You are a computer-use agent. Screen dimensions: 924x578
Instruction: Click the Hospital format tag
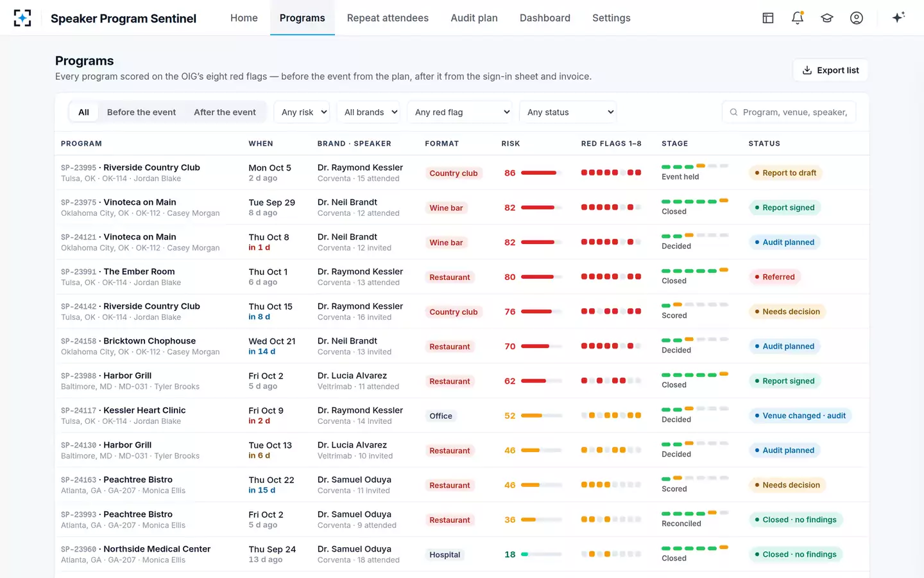tap(445, 555)
